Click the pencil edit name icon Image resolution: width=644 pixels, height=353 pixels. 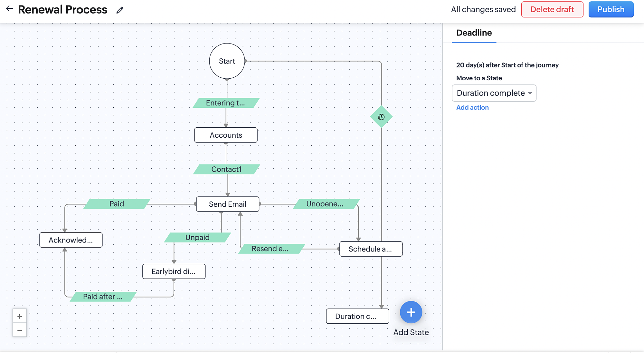click(120, 10)
